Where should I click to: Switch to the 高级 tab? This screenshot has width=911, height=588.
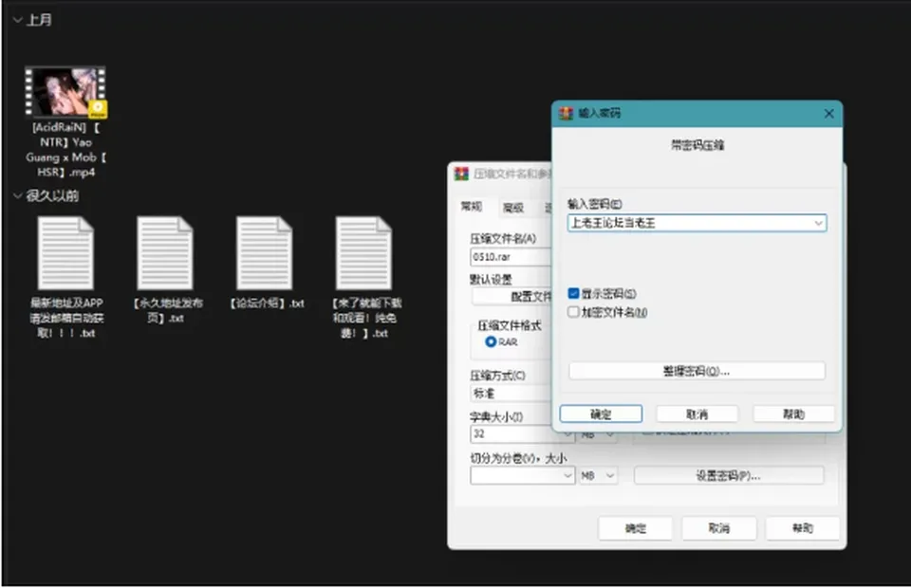click(513, 208)
